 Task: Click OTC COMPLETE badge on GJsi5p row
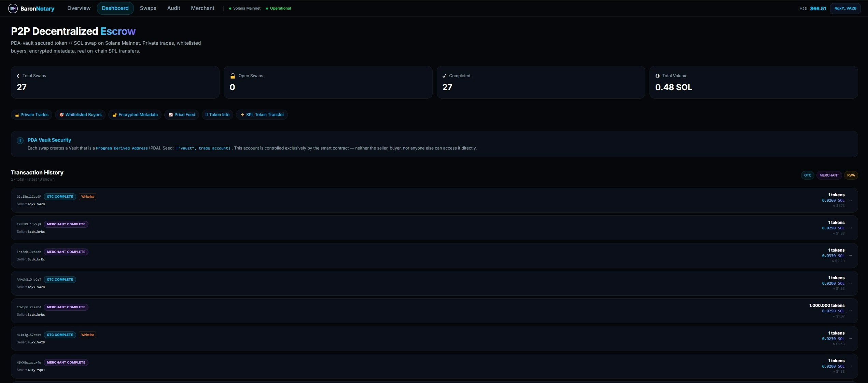coord(60,197)
